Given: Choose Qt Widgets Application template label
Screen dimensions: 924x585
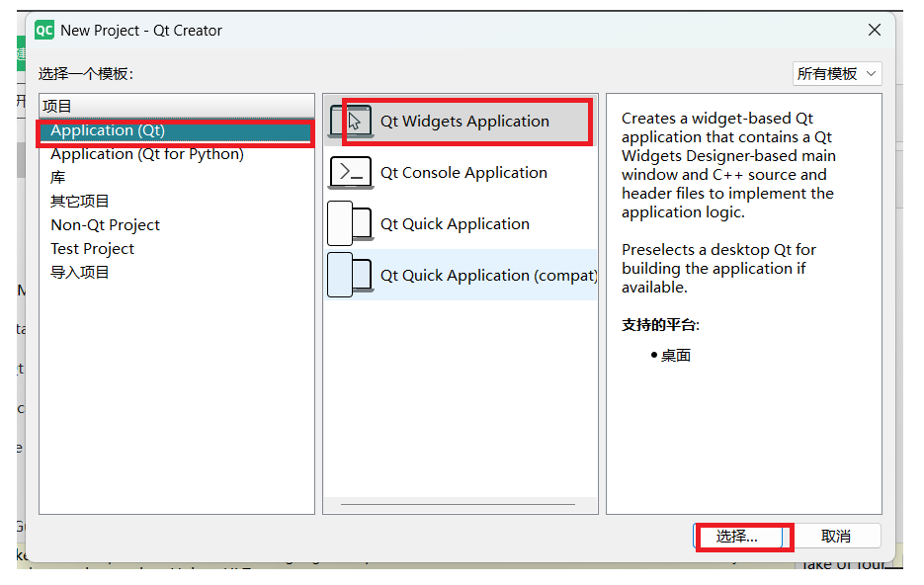Looking at the screenshot, I should click(x=464, y=122).
